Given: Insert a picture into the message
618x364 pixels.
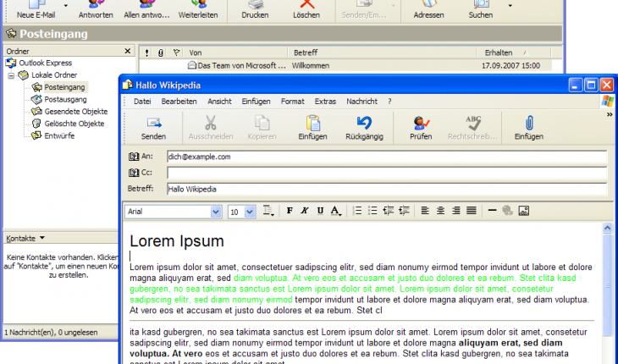Looking at the screenshot, I should 524,211.
